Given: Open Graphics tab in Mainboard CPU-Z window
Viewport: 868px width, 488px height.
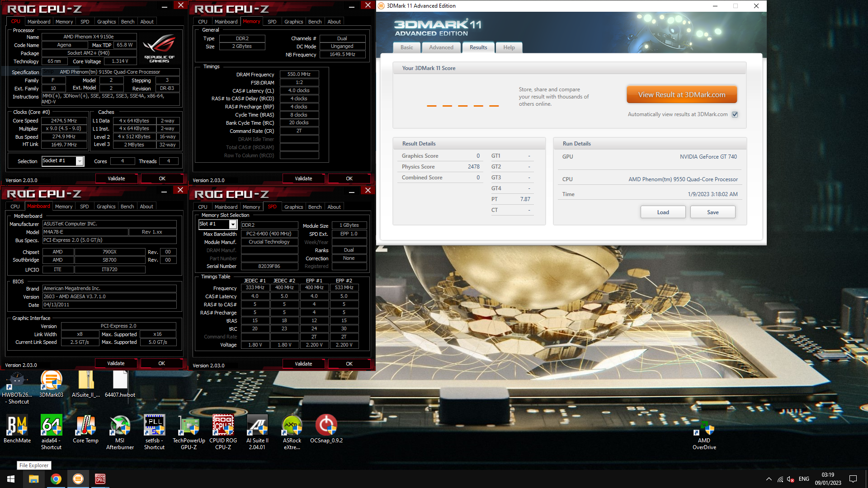Looking at the screenshot, I should point(106,206).
